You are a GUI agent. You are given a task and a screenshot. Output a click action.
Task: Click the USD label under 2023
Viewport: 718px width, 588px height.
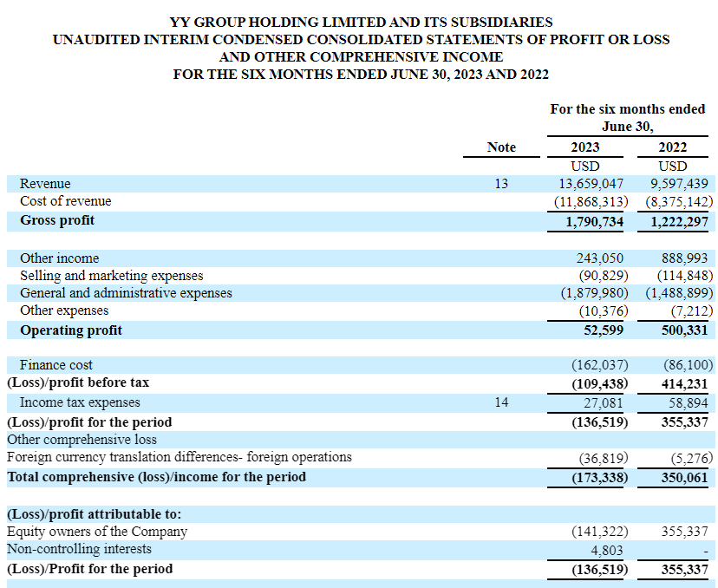tap(585, 167)
